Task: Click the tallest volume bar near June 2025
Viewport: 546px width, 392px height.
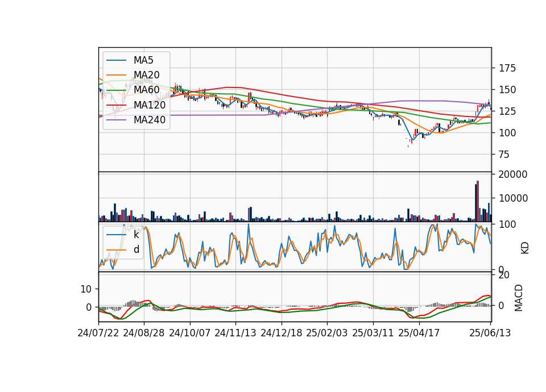Action: pos(478,201)
